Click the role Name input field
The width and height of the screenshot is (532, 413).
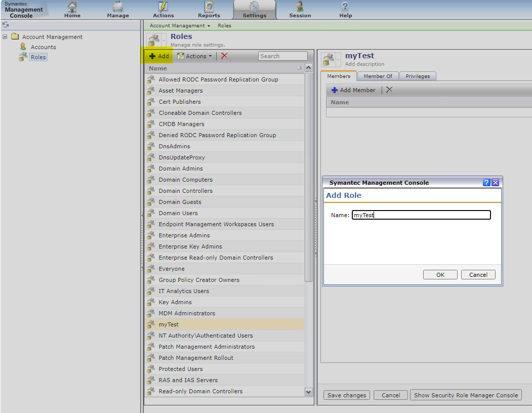pyautogui.click(x=421, y=215)
